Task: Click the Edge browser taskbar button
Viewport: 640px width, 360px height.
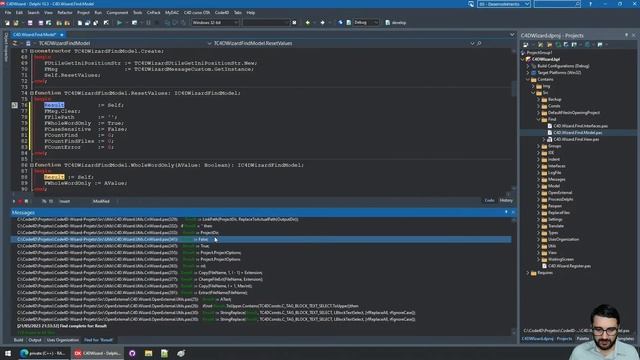Action: pos(43,353)
